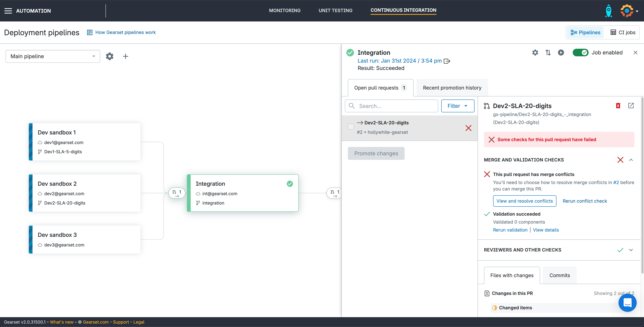Click View and resolve conflicts button

tap(525, 201)
